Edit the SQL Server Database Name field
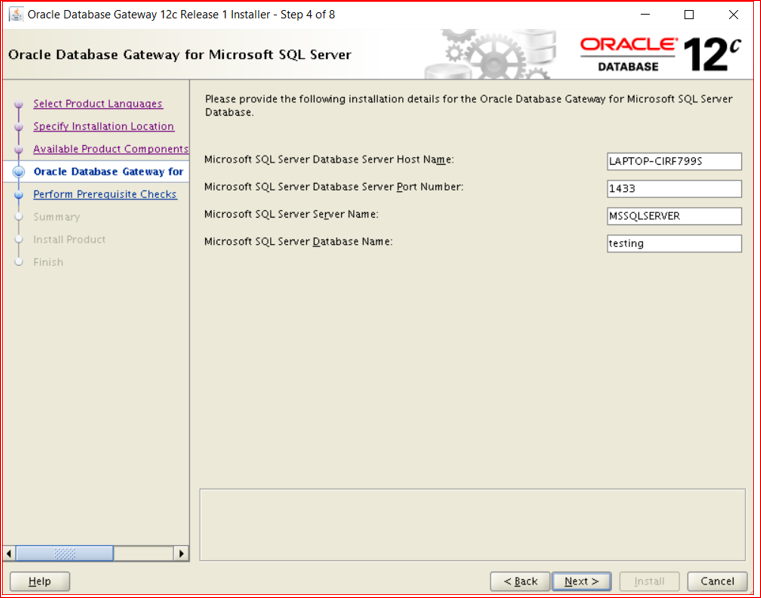This screenshot has height=598, width=761. [x=674, y=243]
